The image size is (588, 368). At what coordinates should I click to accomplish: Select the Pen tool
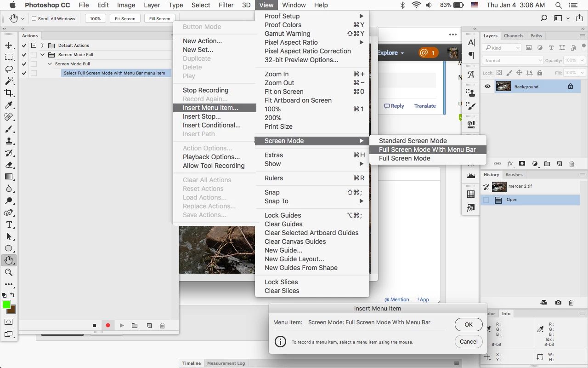click(x=9, y=213)
